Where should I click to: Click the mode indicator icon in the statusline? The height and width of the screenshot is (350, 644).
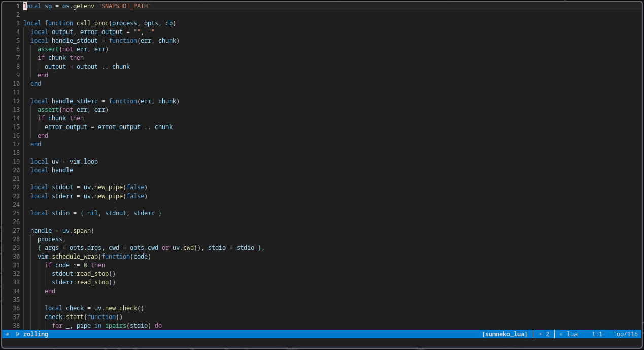coord(7,334)
